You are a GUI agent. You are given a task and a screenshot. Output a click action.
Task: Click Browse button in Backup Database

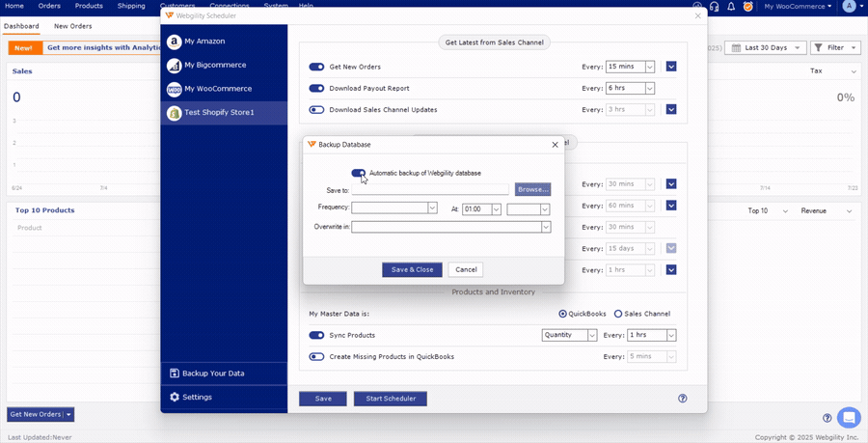pos(533,189)
